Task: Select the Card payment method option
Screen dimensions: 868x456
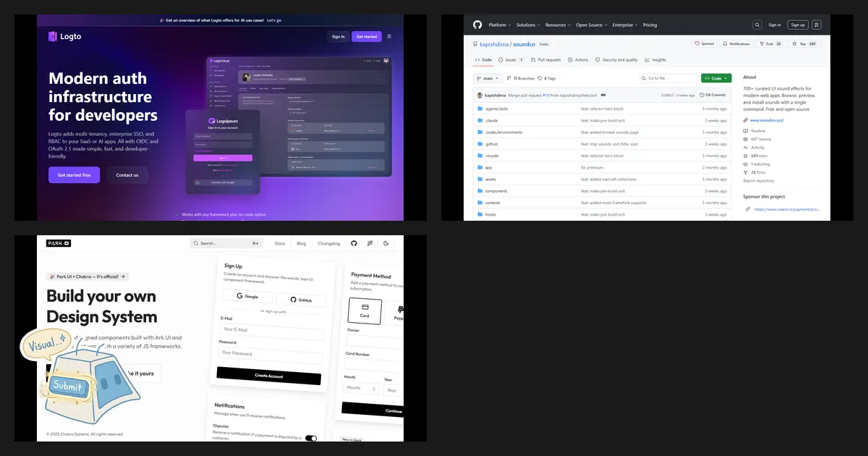Action: (365, 310)
